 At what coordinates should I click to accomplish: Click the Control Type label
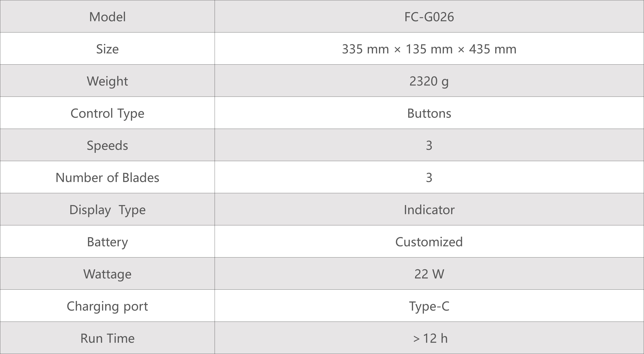pyautogui.click(x=107, y=113)
